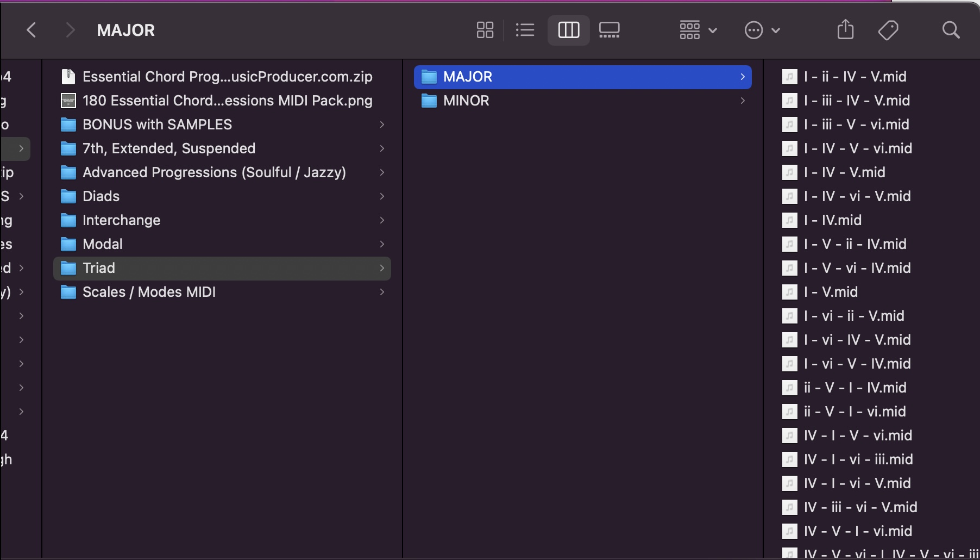
Task: Click the back navigation arrow
Action: [x=32, y=30]
